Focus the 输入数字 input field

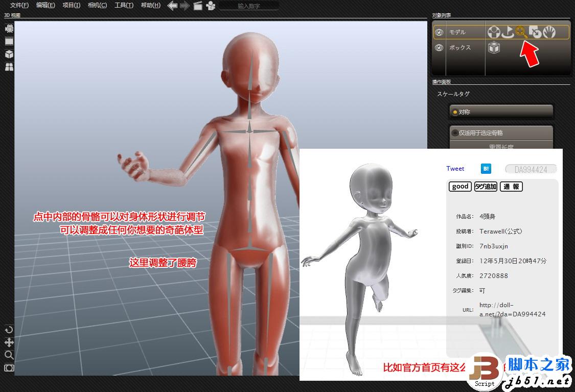tap(248, 6)
